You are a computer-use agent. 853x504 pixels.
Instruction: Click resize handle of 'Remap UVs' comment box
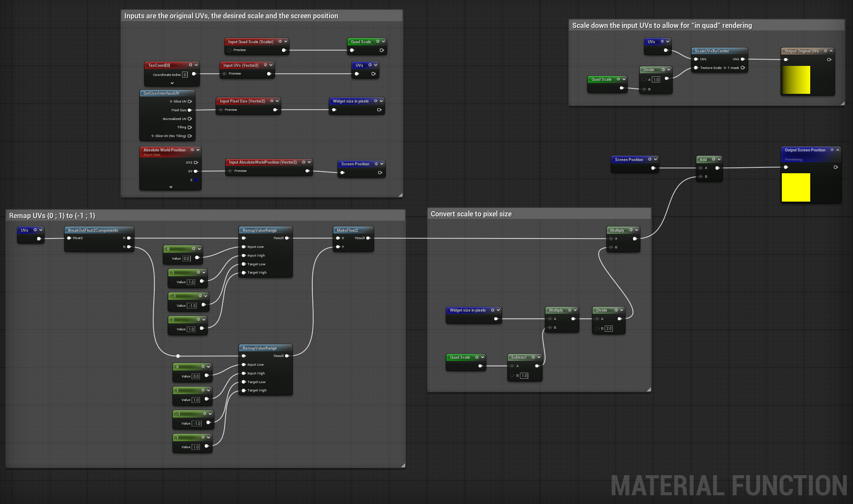403,466
